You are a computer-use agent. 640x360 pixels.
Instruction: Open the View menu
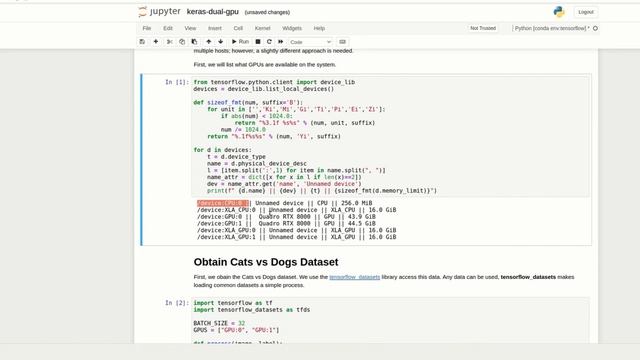coord(190,28)
